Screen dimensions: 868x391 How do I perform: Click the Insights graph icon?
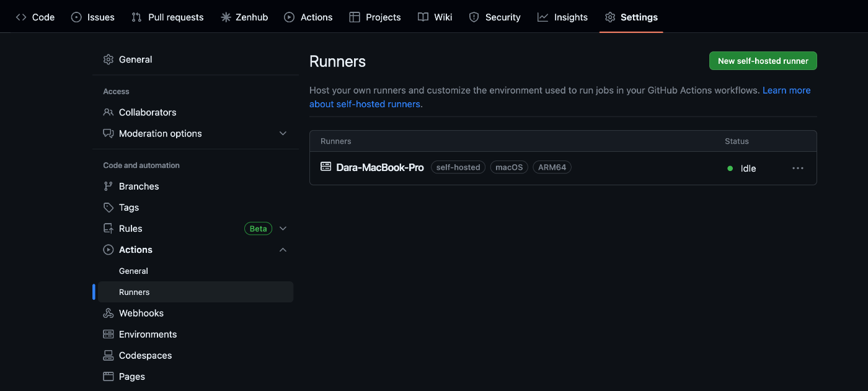(542, 17)
